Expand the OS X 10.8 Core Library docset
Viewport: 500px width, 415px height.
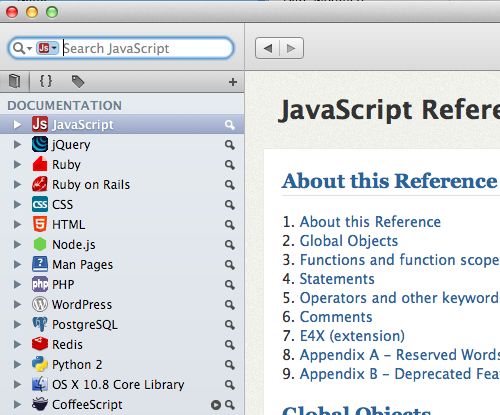[17, 385]
